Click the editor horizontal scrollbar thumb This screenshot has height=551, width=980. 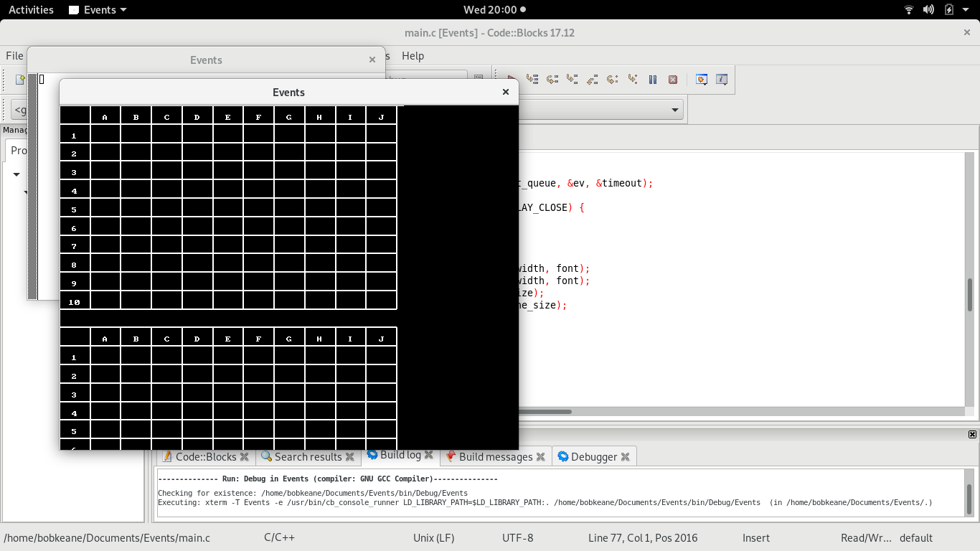(545, 412)
